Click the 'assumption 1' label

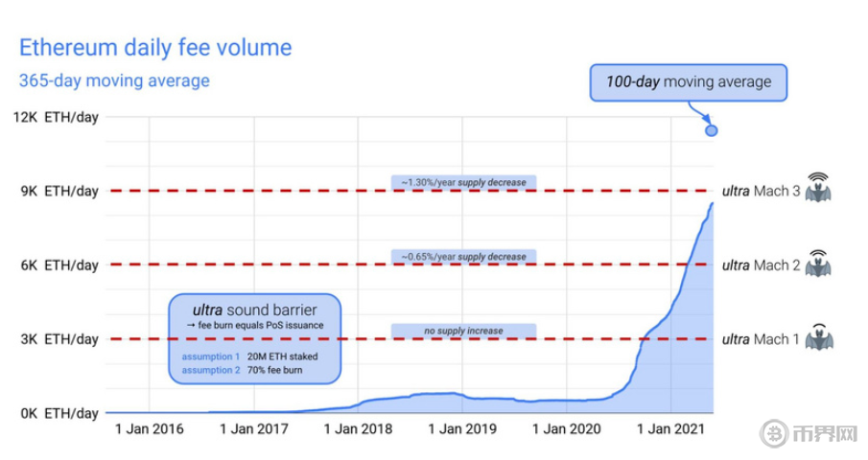pos(211,356)
